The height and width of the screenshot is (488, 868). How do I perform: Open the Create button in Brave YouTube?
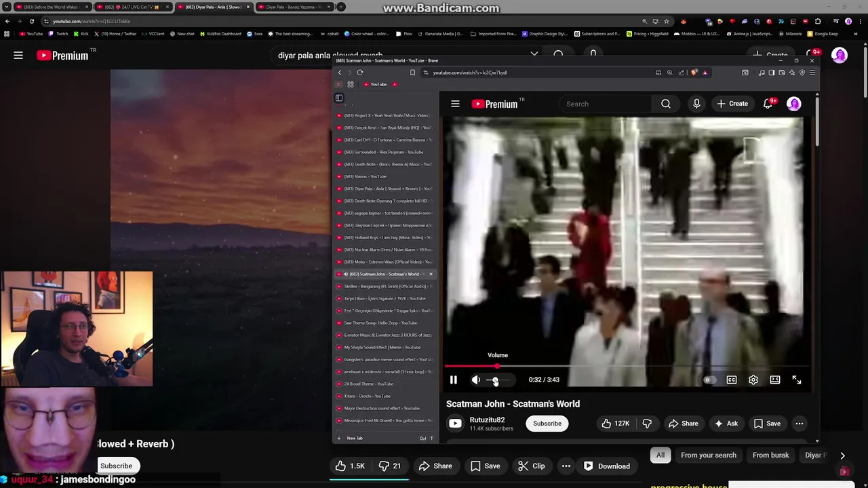[x=732, y=104]
